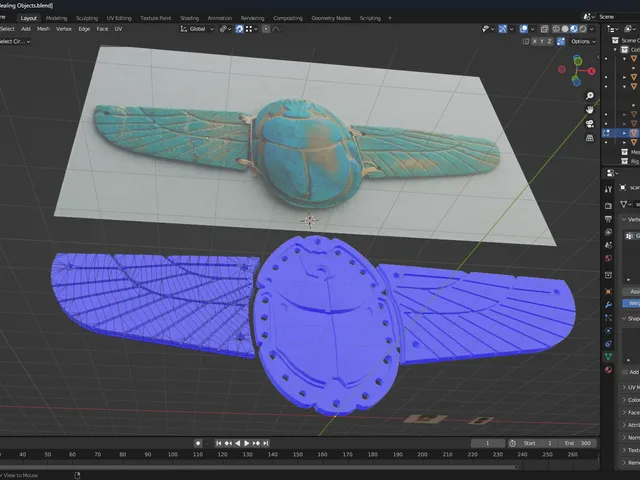
Task: Open proportional falloff curve dropdown
Action: pos(276,29)
